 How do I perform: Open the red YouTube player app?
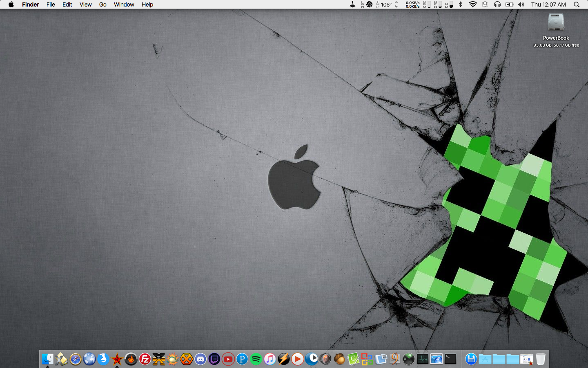click(228, 359)
